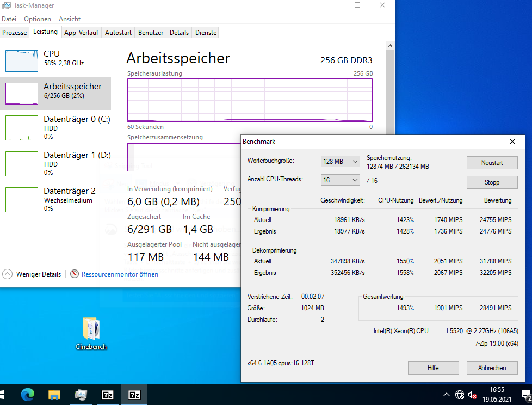Select Datenträger 2 Wechselmedium entry
This screenshot has height=405, width=532.
click(x=55, y=200)
